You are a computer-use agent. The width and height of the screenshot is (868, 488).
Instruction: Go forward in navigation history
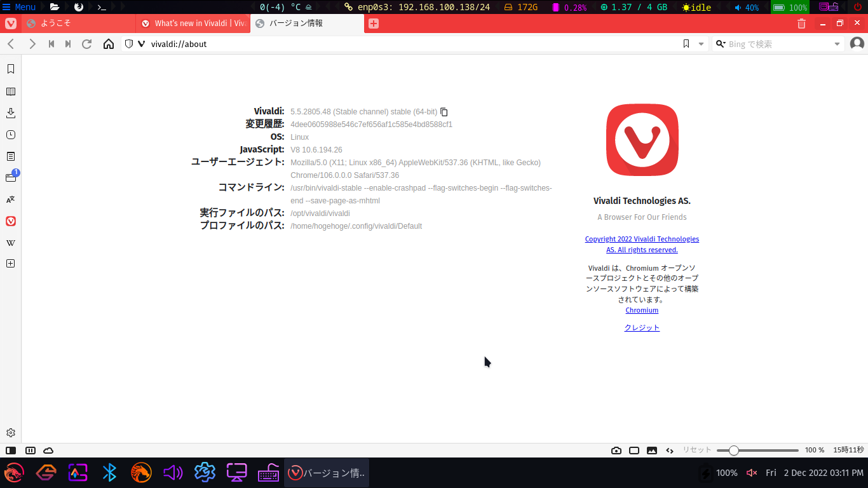click(x=32, y=44)
